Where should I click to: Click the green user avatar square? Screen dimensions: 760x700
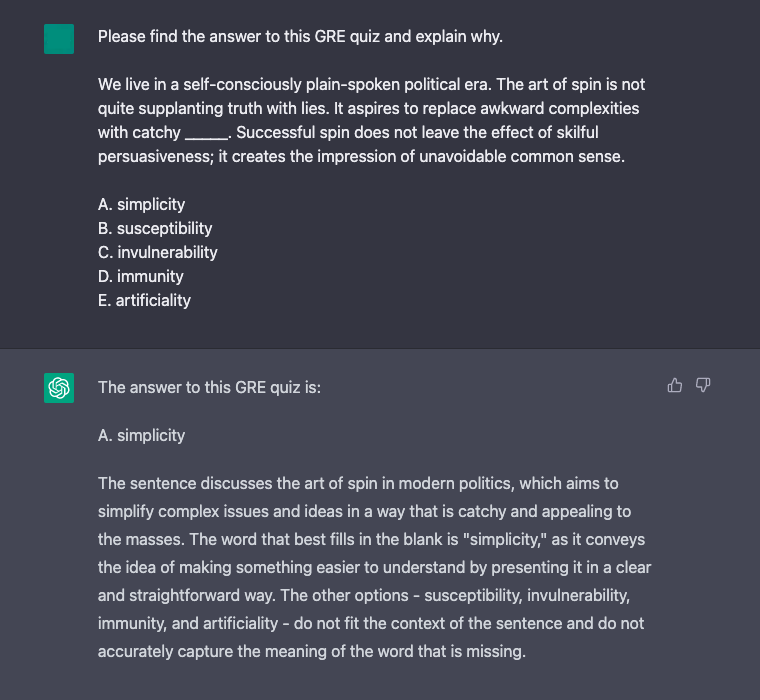pos(59,39)
